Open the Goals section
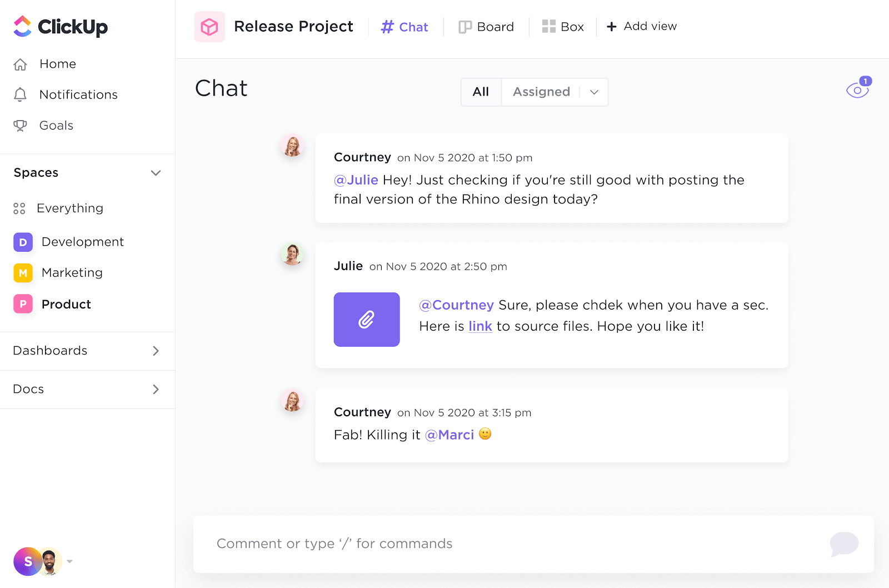The height and width of the screenshot is (588, 889). point(56,125)
